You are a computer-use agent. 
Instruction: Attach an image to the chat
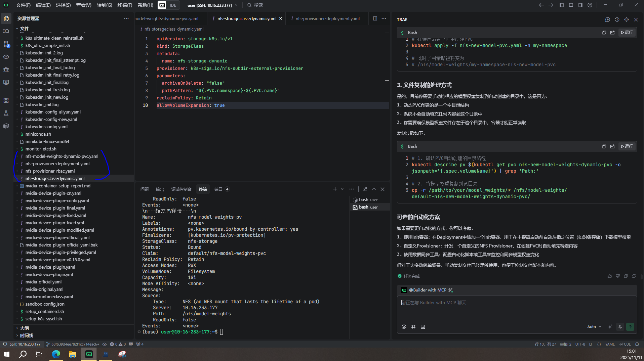click(422, 327)
